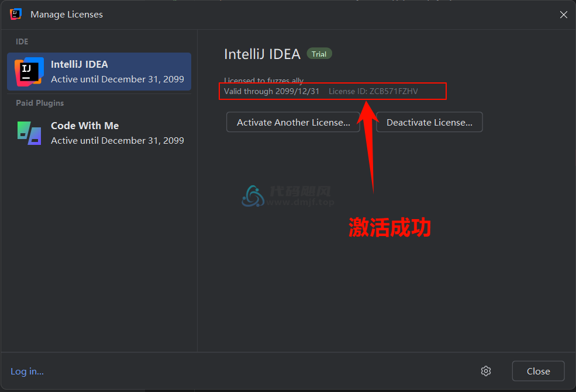Select Code With Me plugin entry
This screenshot has height=392, width=576.
point(99,133)
